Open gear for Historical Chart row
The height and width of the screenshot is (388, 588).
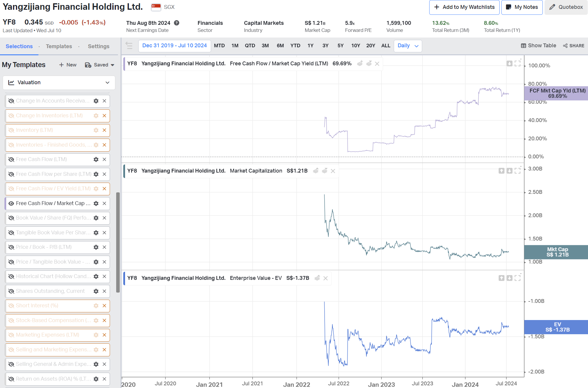pos(96,277)
